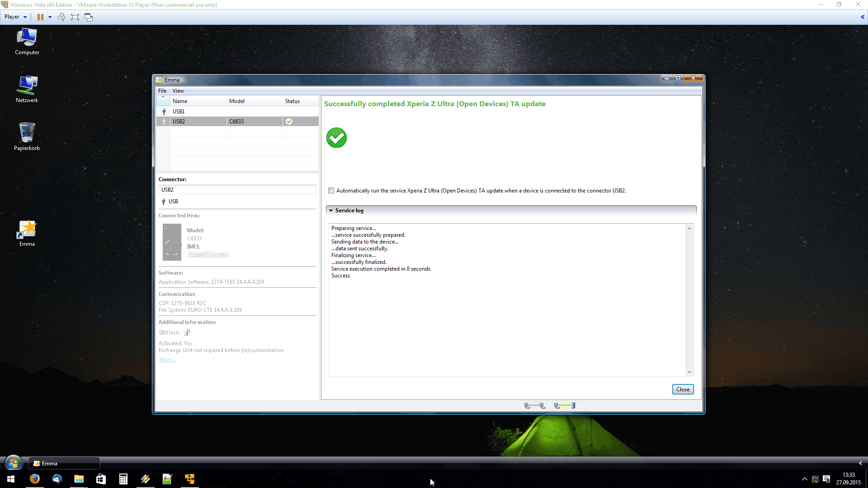Click the Vista Start orb
868x488 pixels.
(x=13, y=463)
